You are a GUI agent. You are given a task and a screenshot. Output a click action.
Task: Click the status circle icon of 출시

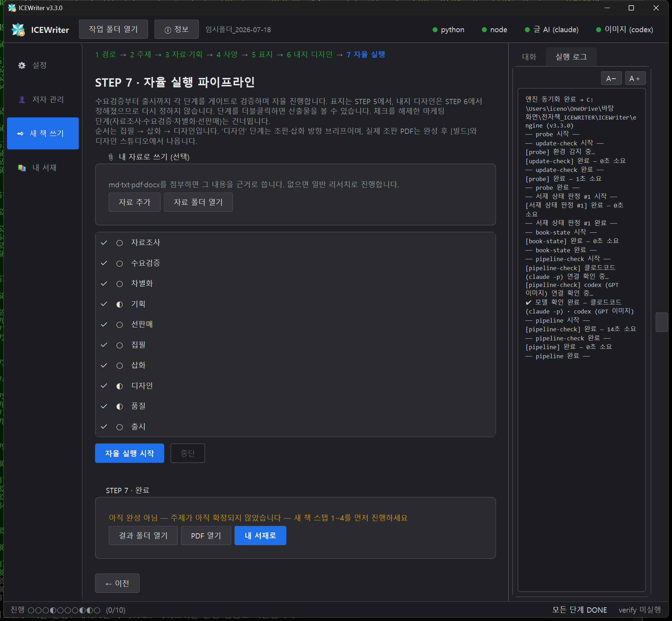tap(120, 427)
